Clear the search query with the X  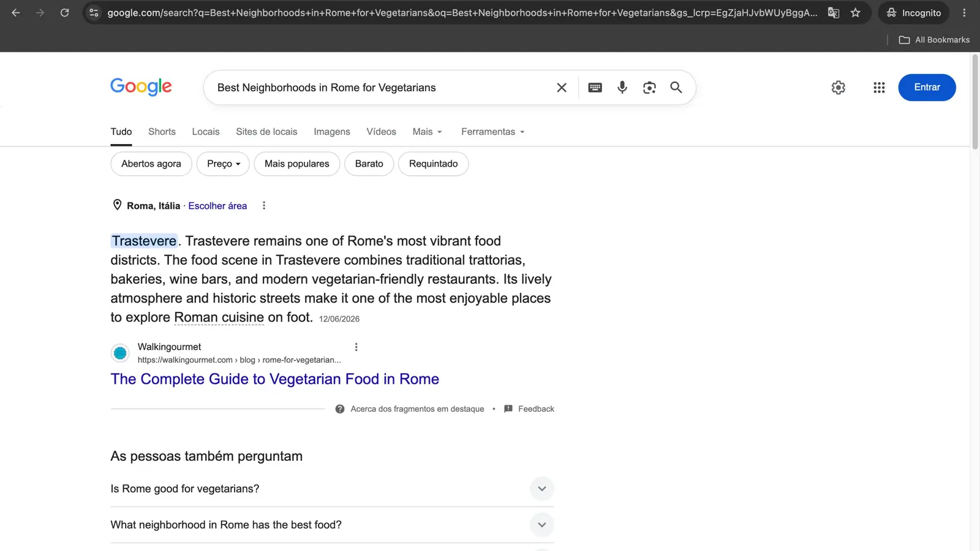562,88
